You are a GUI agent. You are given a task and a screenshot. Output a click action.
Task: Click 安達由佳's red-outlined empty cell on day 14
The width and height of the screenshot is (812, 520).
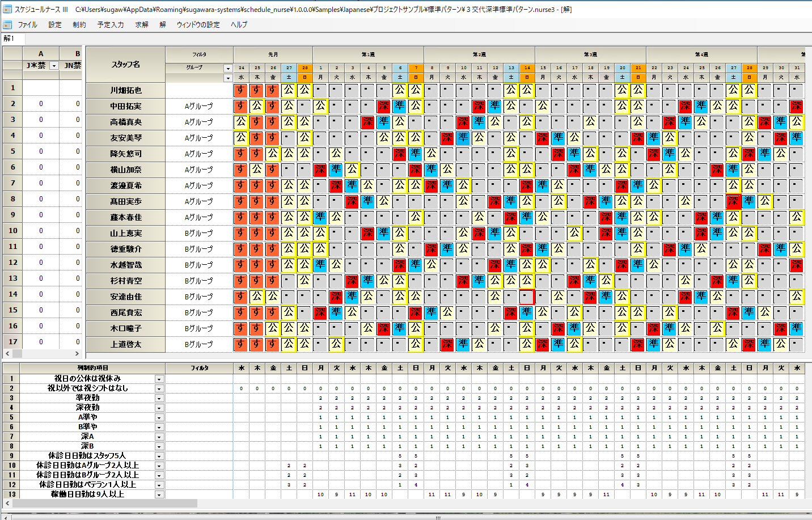tap(527, 297)
